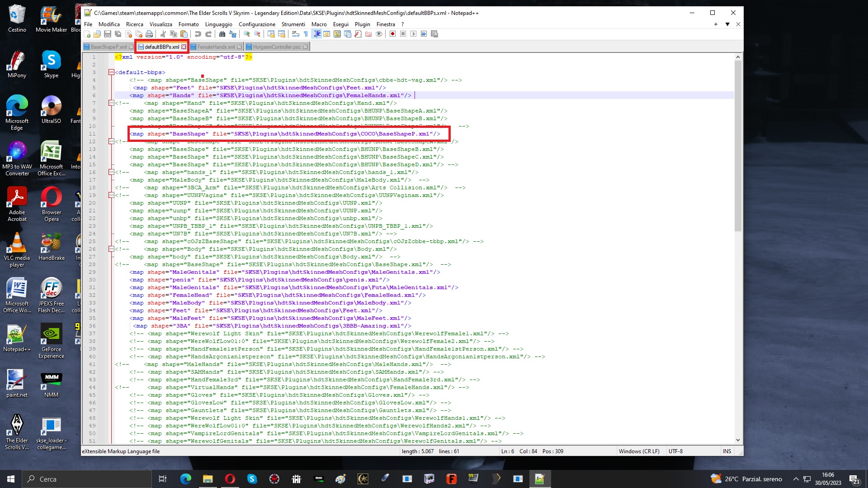Open the Linguaggio menu
The image size is (868, 488).
(219, 24)
